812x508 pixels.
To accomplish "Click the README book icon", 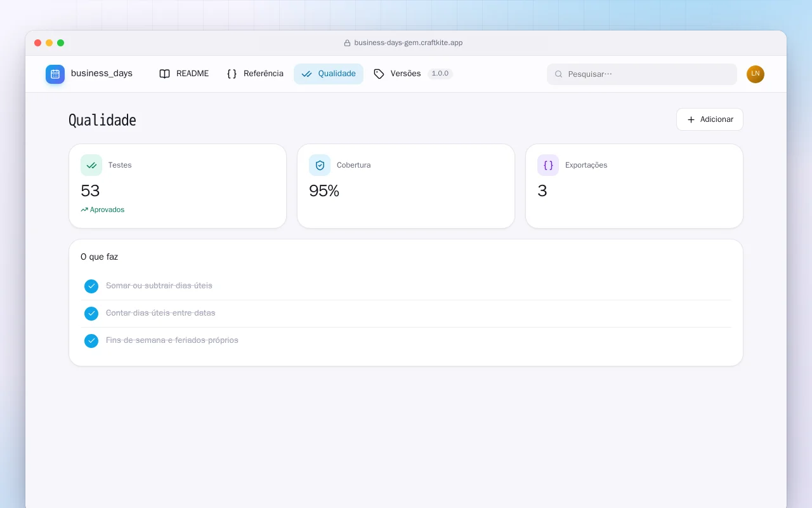I will [165, 74].
